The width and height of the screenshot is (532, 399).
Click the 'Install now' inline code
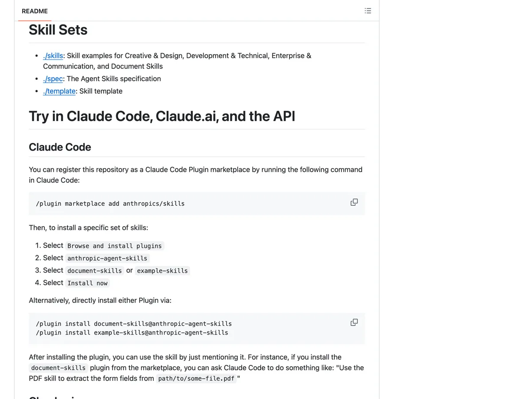pos(87,283)
